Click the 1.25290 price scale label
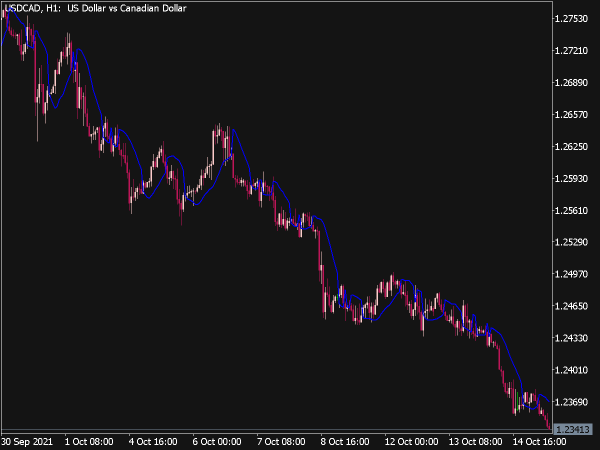Image resolution: width=600 pixels, height=450 pixels. click(571, 242)
